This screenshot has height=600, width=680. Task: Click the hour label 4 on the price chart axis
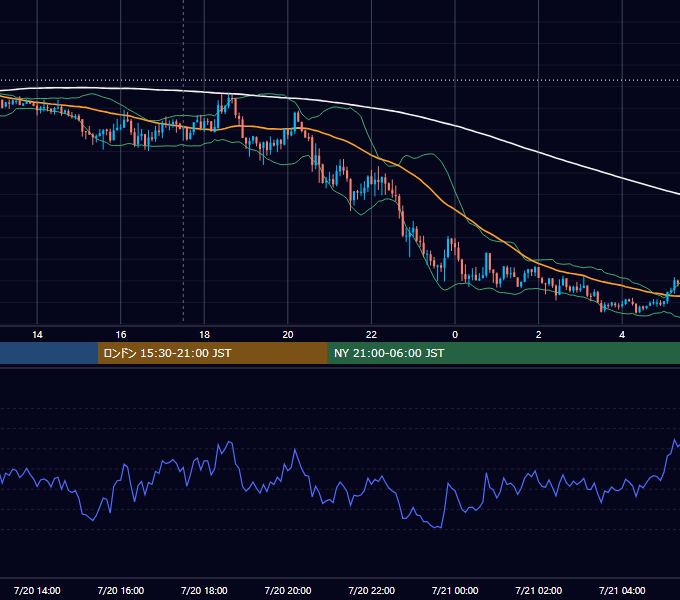[x=622, y=335]
